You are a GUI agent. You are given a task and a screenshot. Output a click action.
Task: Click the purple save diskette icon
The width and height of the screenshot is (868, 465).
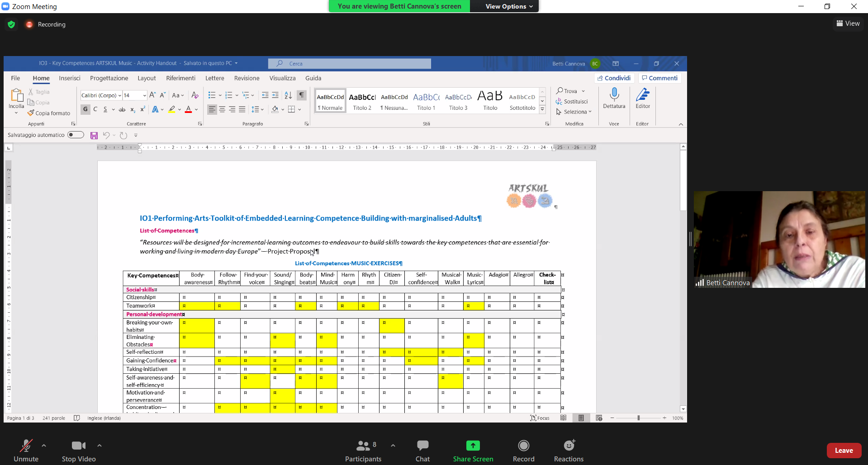tap(94, 135)
